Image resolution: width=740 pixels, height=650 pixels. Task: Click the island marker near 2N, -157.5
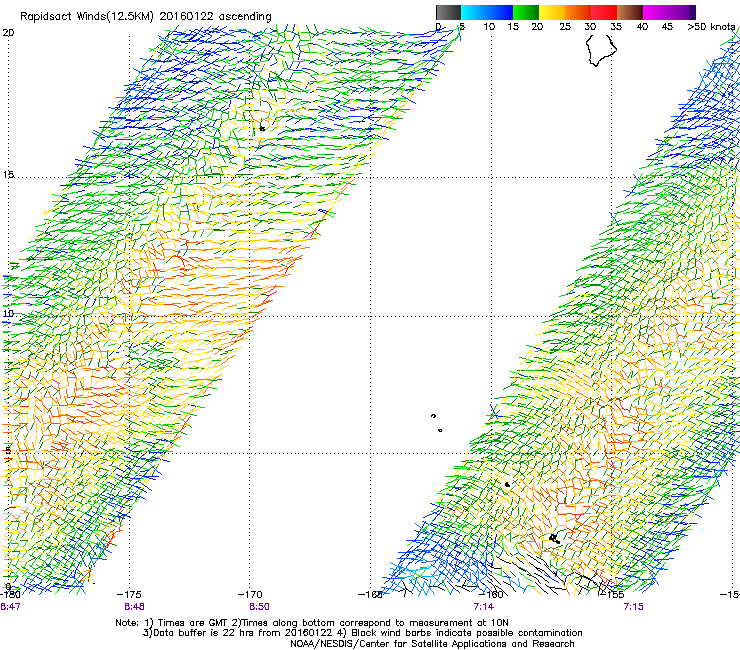click(555, 538)
